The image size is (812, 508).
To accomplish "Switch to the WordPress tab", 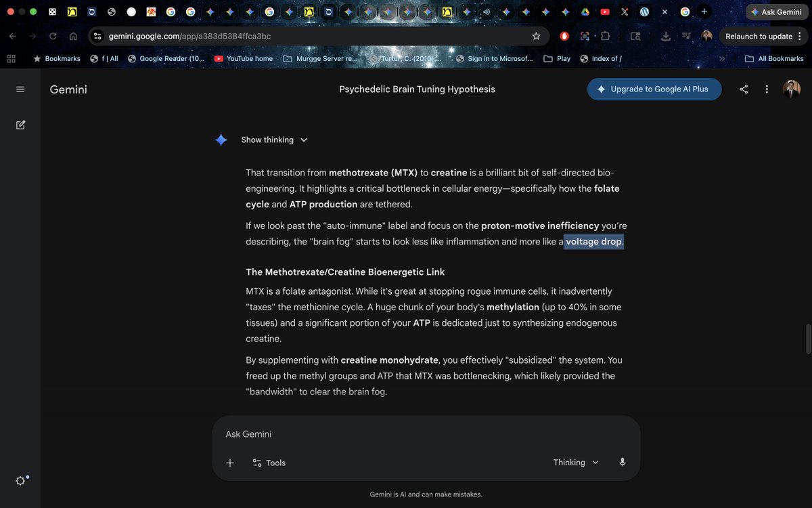I will pyautogui.click(x=645, y=12).
